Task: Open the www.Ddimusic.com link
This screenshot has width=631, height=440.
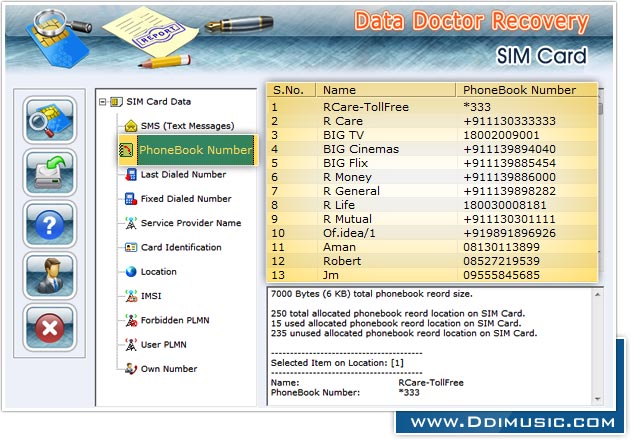Action: 513,423
